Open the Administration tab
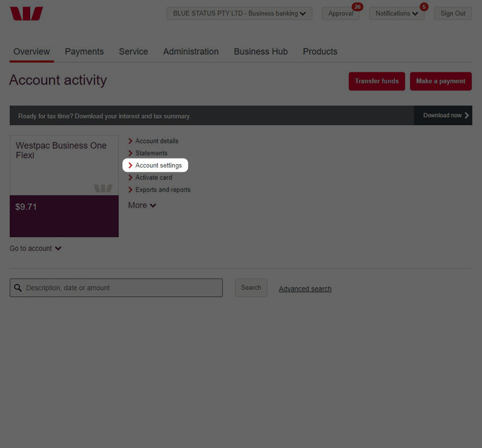 point(191,51)
